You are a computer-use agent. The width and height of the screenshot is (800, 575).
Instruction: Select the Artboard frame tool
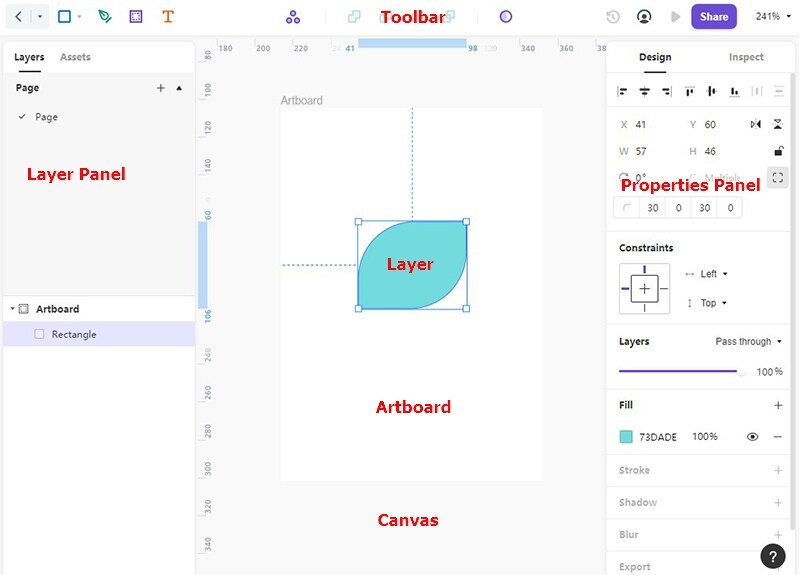coord(136,16)
